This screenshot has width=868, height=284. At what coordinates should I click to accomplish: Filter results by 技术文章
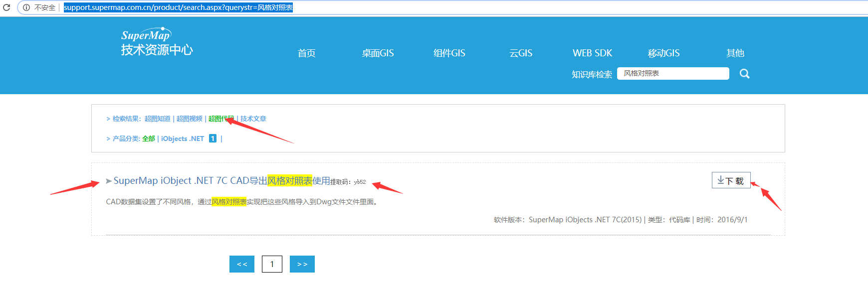point(253,119)
